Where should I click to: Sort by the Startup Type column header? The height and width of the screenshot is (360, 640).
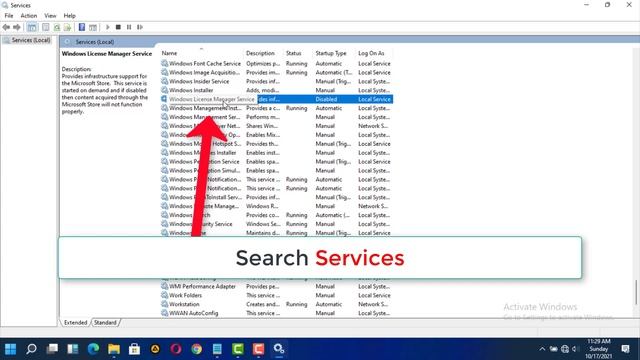point(331,53)
